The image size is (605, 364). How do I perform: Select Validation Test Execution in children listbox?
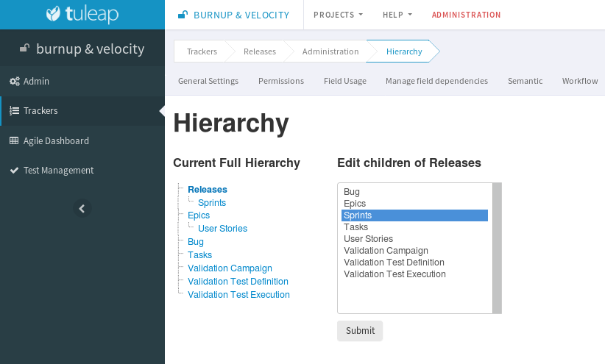(x=415, y=274)
